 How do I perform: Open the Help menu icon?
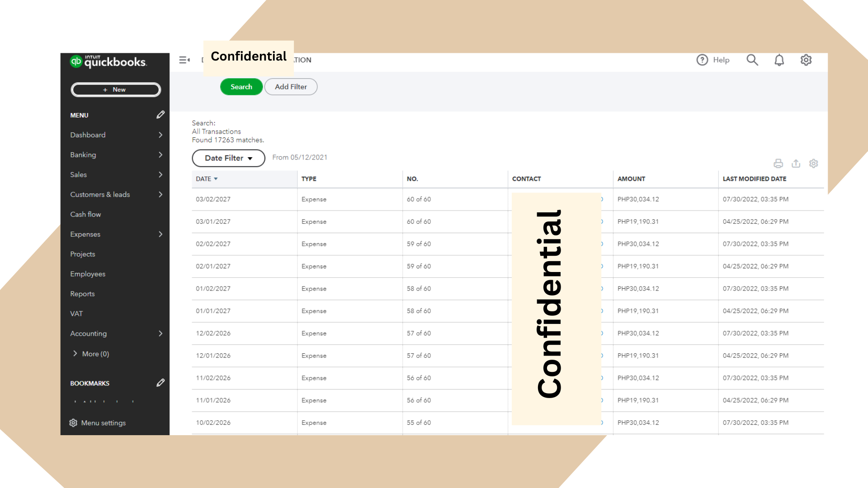pyautogui.click(x=702, y=60)
